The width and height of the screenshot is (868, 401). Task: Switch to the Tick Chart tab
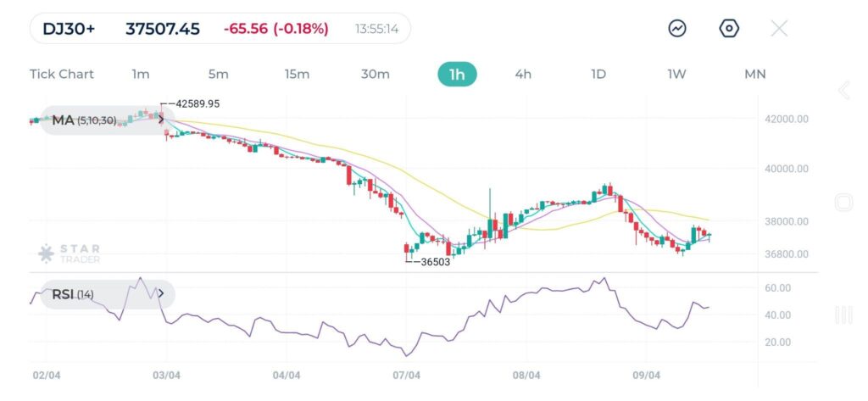click(62, 74)
